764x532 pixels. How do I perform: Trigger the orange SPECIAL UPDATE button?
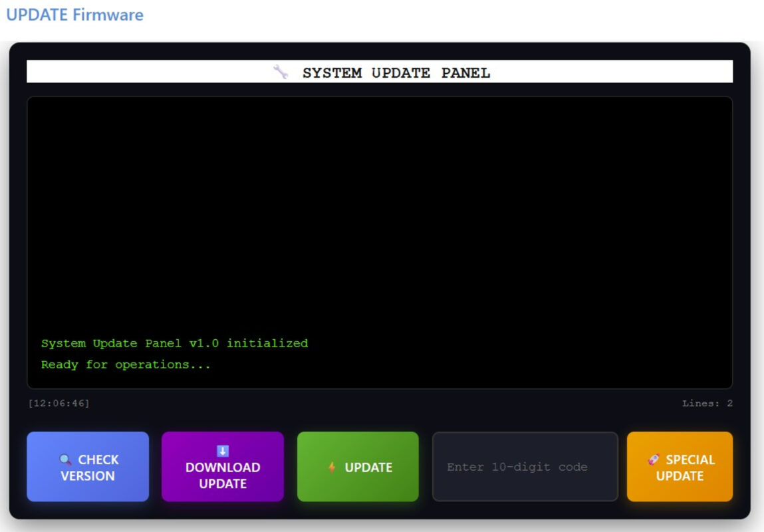pyautogui.click(x=680, y=467)
